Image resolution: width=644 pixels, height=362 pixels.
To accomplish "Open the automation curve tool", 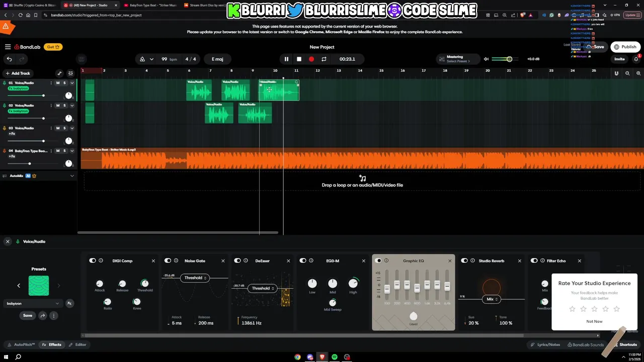I will 59,73.
